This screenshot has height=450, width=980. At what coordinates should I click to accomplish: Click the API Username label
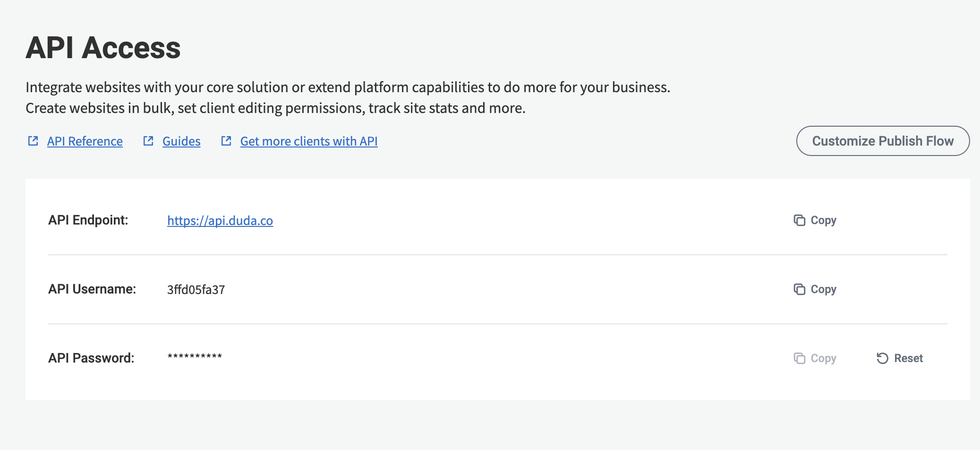tap(92, 289)
